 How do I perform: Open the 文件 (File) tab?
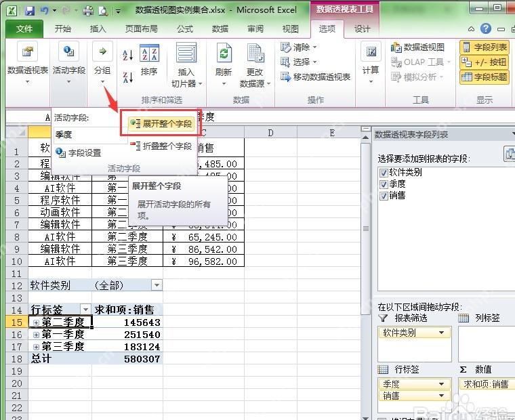24,29
